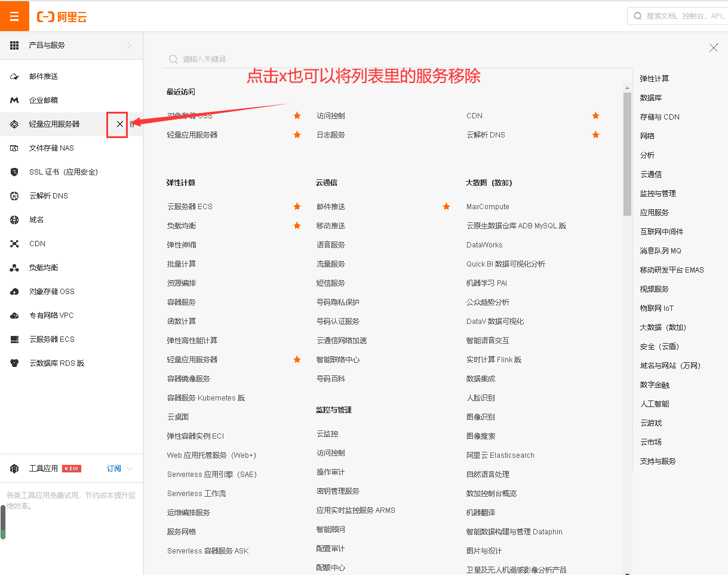Open DataWorks link

pos(484,245)
